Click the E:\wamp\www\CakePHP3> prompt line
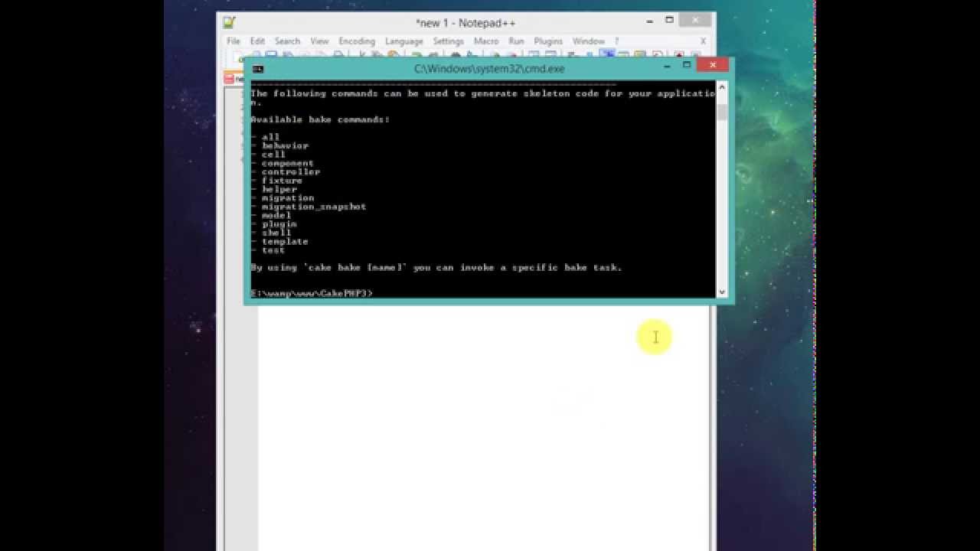 pyautogui.click(x=312, y=294)
